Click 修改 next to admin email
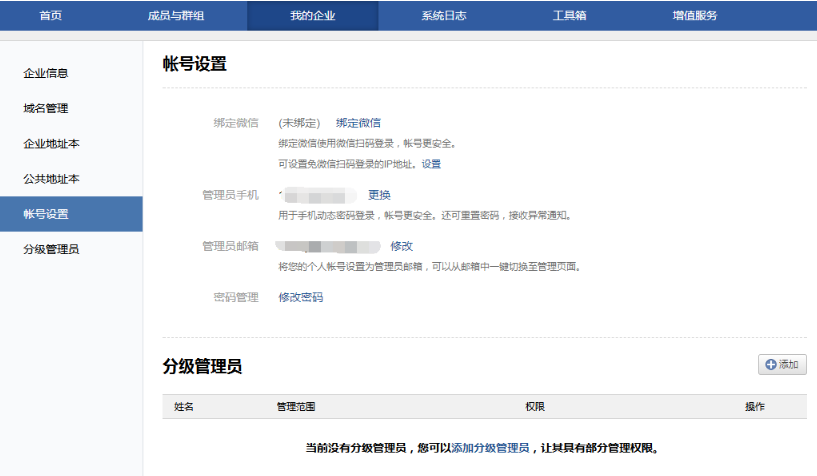 pyautogui.click(x=401, y=246)
